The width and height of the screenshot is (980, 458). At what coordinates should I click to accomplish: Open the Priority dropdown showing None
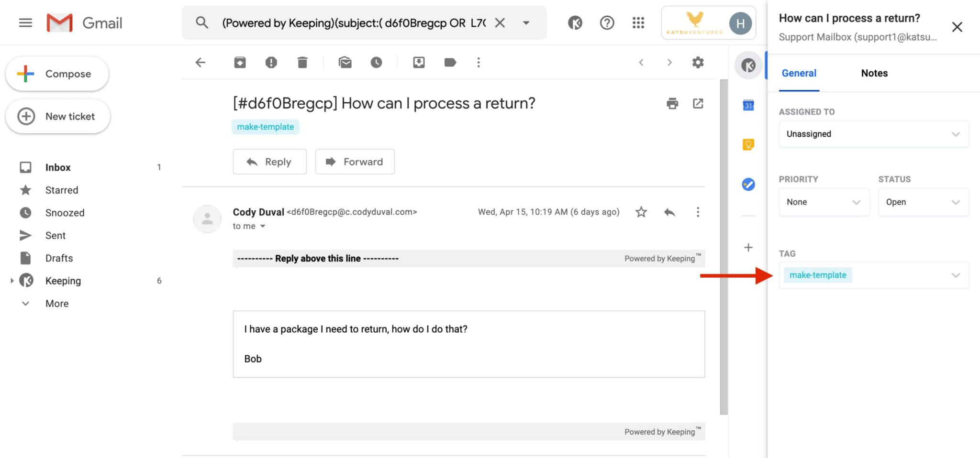(824, 202)
